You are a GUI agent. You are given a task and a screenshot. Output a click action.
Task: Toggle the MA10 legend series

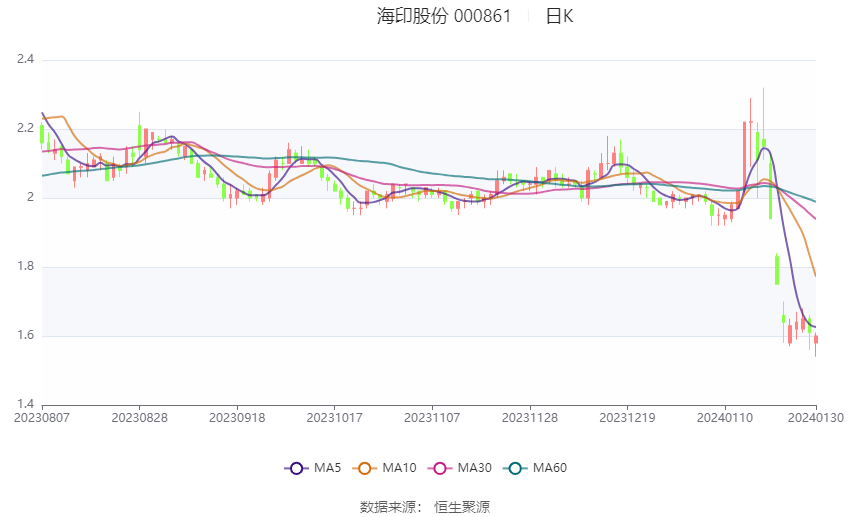tap(384, 468)
